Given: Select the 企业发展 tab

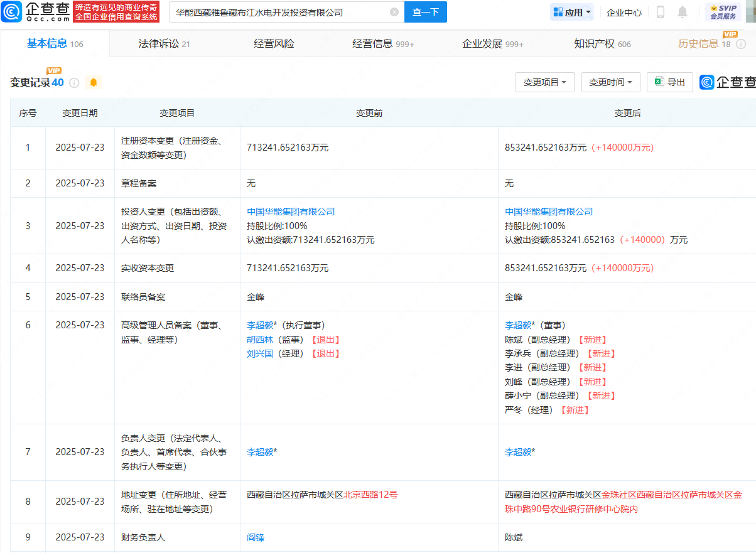Looking at the screenshot, I should (x=493, y=44).
